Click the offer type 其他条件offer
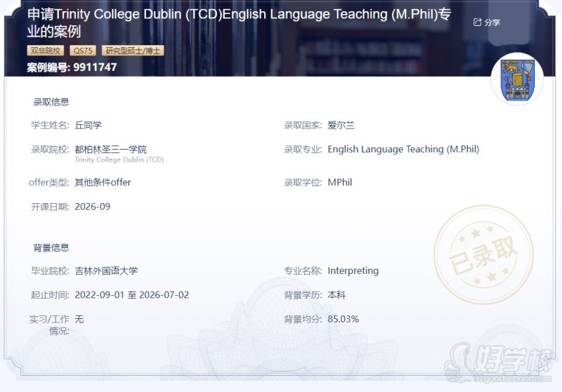The height and width of the screenshot is (392, 562). (103, 183)
